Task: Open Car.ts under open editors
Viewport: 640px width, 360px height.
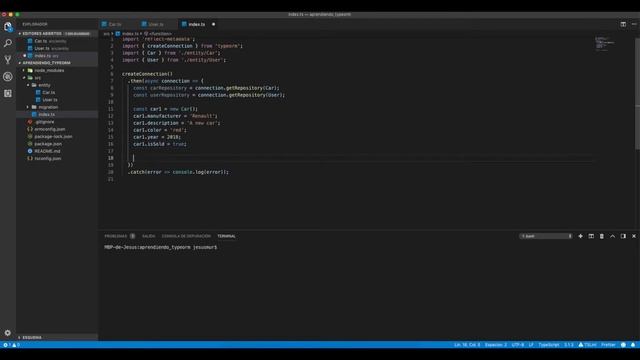Action: coord(57,41)
